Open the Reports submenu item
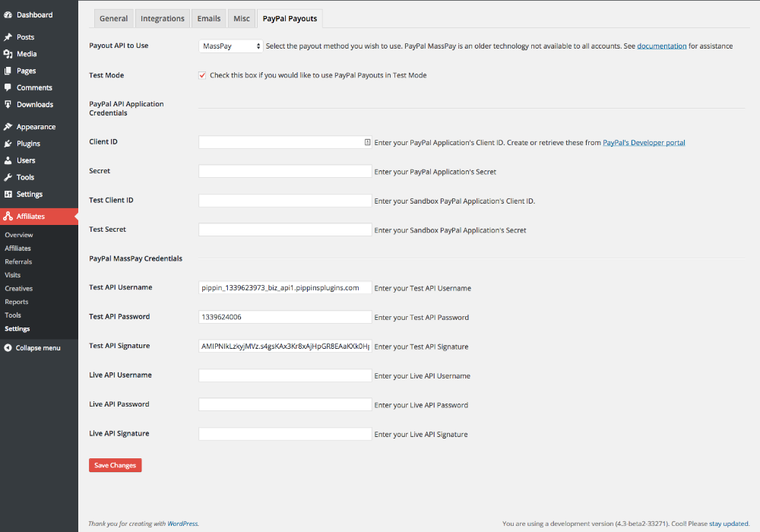 17,302
